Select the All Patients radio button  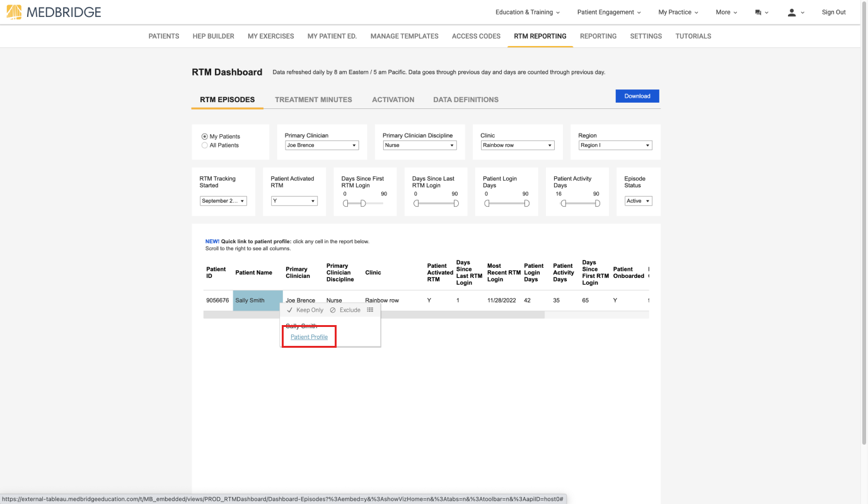(204, 146)
